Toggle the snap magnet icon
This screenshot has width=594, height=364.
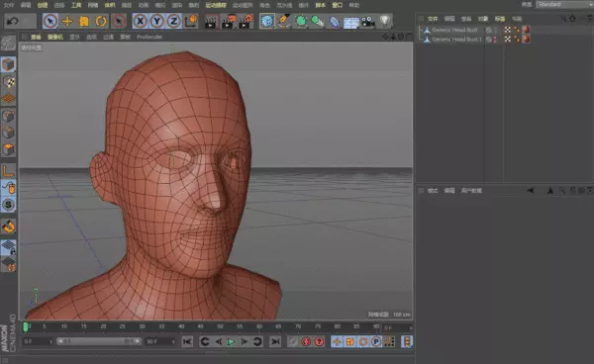(x=8, y=227)
